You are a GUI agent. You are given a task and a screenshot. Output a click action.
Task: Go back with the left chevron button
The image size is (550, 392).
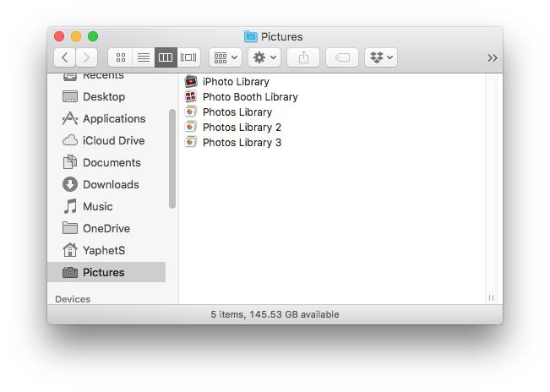point(65,57)
